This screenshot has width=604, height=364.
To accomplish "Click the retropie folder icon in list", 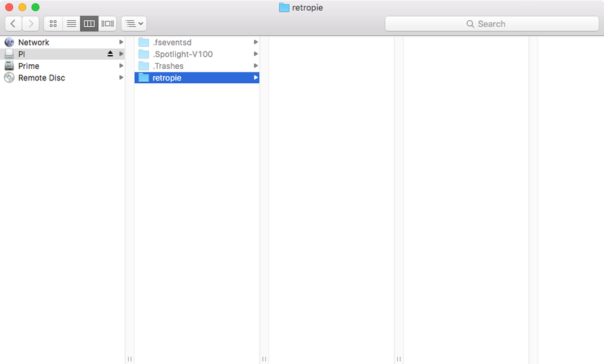I will [144, 78].
